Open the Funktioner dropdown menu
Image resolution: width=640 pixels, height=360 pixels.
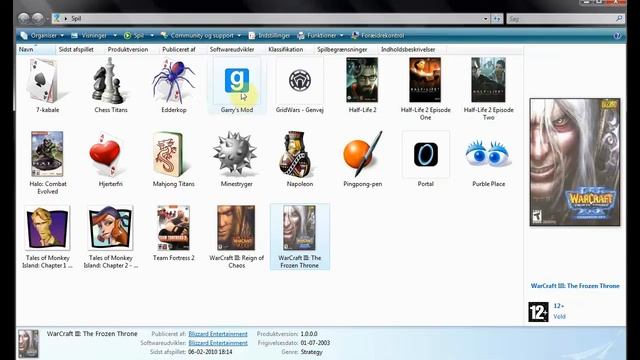pos(320,36)
